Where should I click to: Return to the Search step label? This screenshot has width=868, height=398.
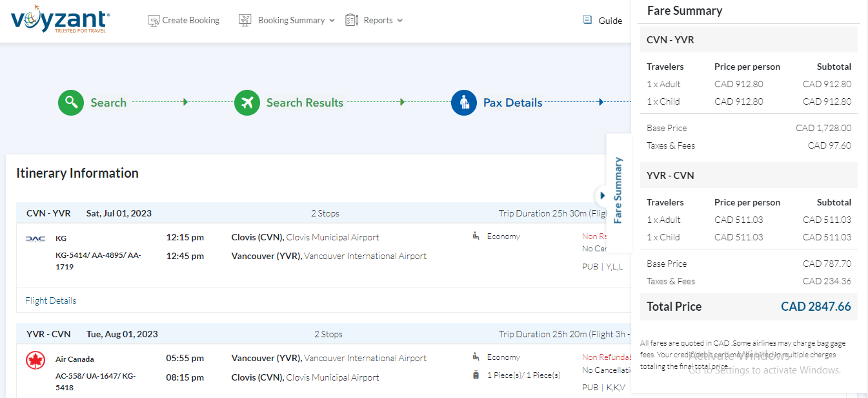tap(108, 103)
